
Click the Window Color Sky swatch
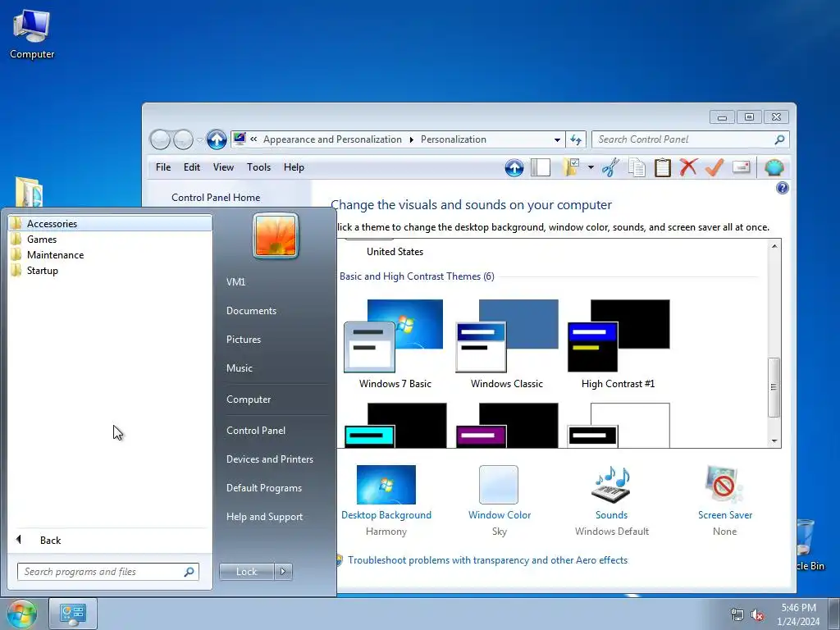click(x=498, y=484)
